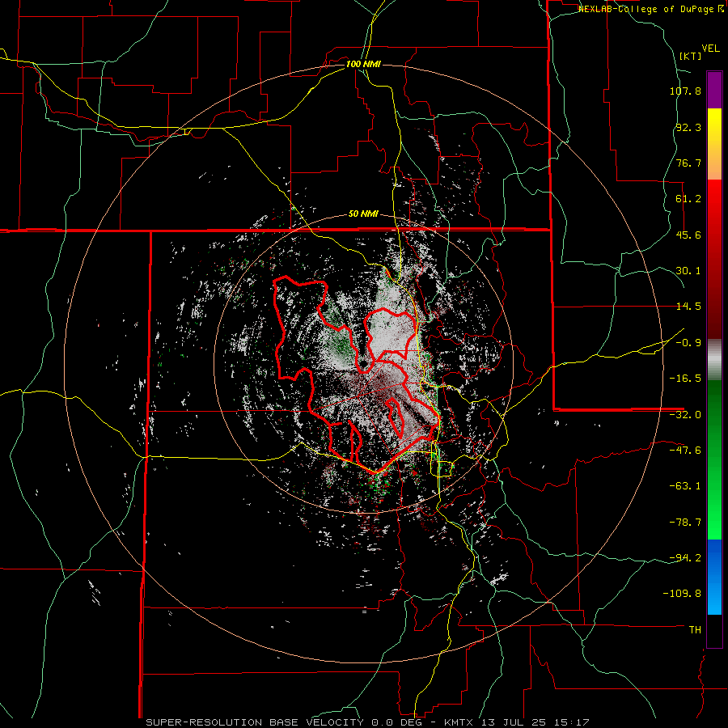Select the 45.6 knot legend value
The image size is (728, 728).
click(x=688, y=235)
